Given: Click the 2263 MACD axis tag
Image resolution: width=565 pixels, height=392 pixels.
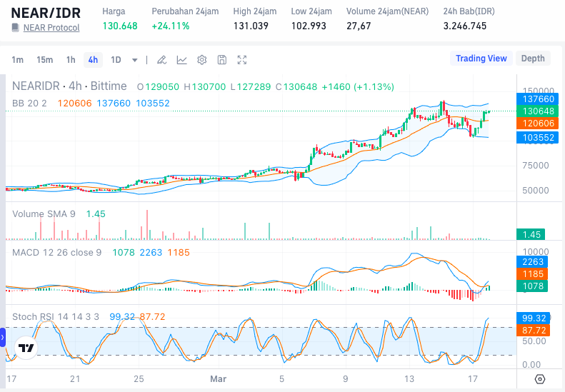Looking at the screenshot, I should pos(532,262).
